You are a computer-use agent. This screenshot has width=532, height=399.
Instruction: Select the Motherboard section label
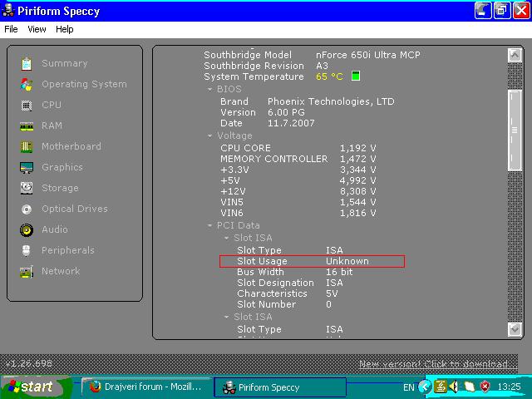(x=71, y=146)
